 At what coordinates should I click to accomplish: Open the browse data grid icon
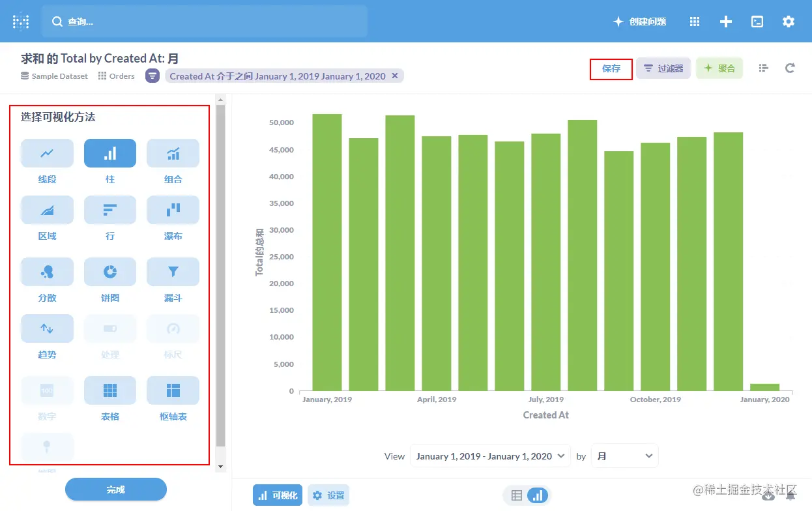695,22
